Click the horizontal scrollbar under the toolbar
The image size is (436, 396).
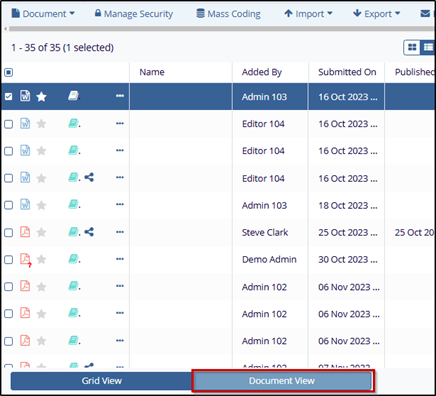[x=220, y=29]
